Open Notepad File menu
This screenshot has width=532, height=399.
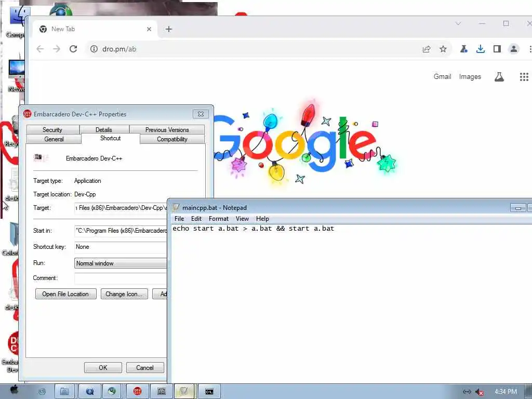179,219
